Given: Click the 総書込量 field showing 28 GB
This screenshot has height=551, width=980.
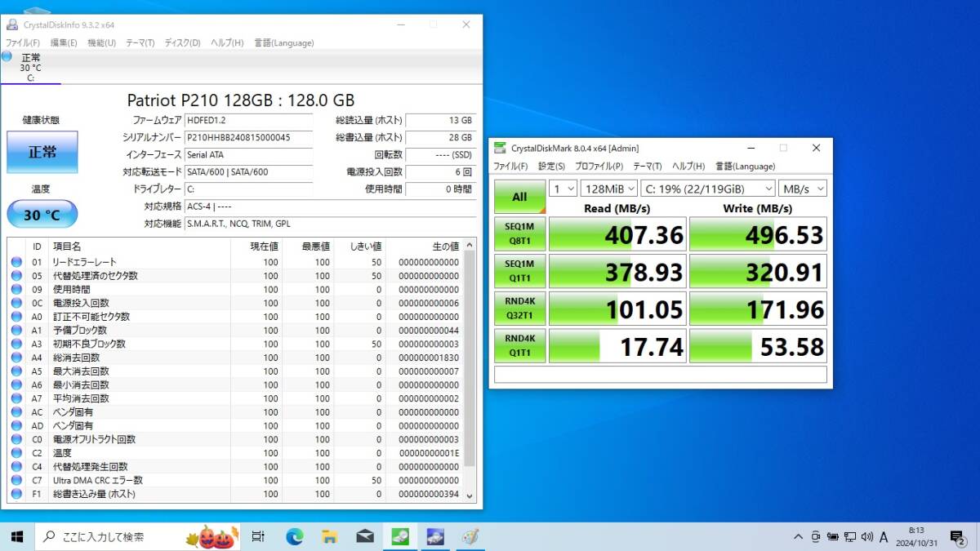Looking at the screenshot, I should pyautogui.click(x=441, y=137).
